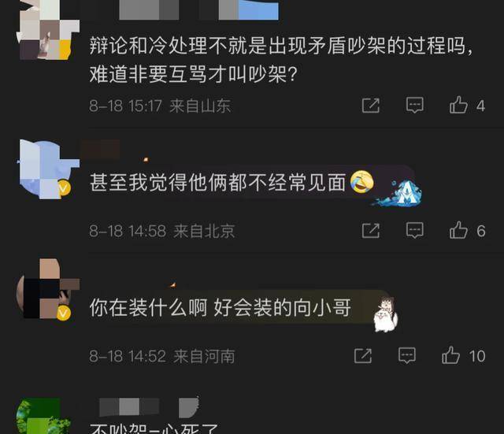Like the comment showing 10 likes
The height and width of the screenshot is (434, 504).
[x=464, y=355]
